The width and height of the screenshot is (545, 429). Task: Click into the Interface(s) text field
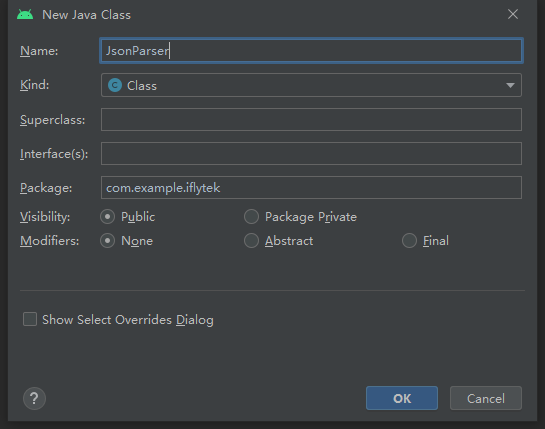(x=311, y=153)
